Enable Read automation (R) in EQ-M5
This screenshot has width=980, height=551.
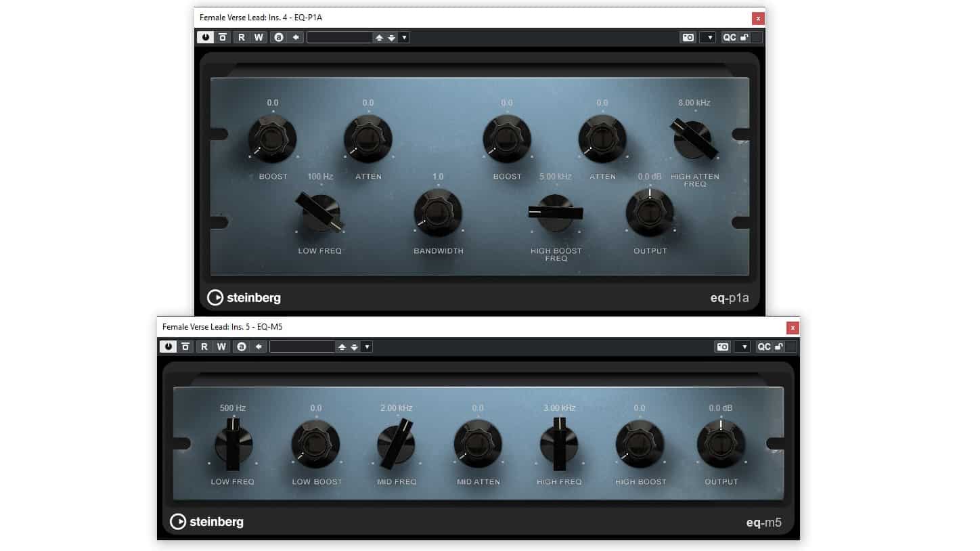click(x=204, y=347)
